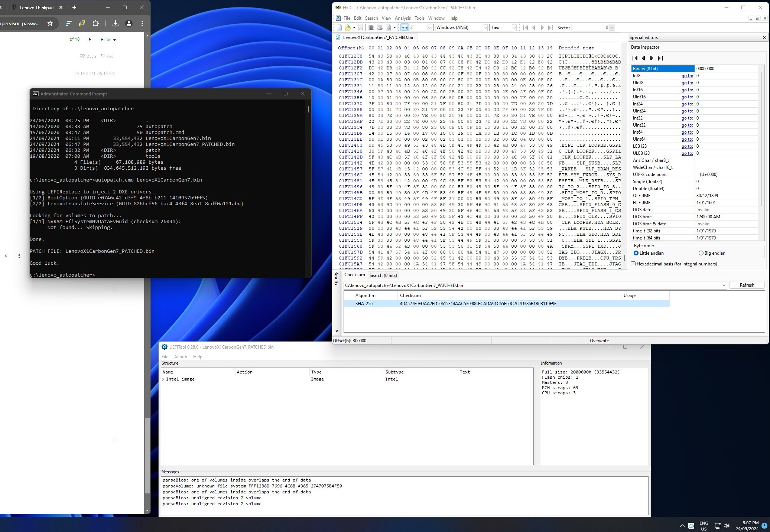Select Big endian byte order

(701, 253)
